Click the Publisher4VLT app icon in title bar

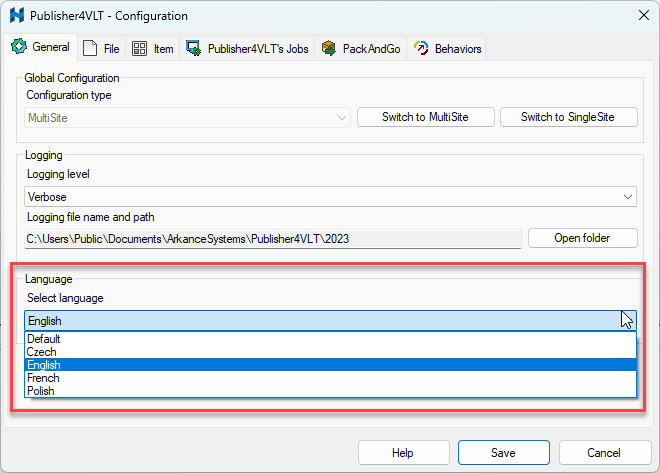[17, 16]
